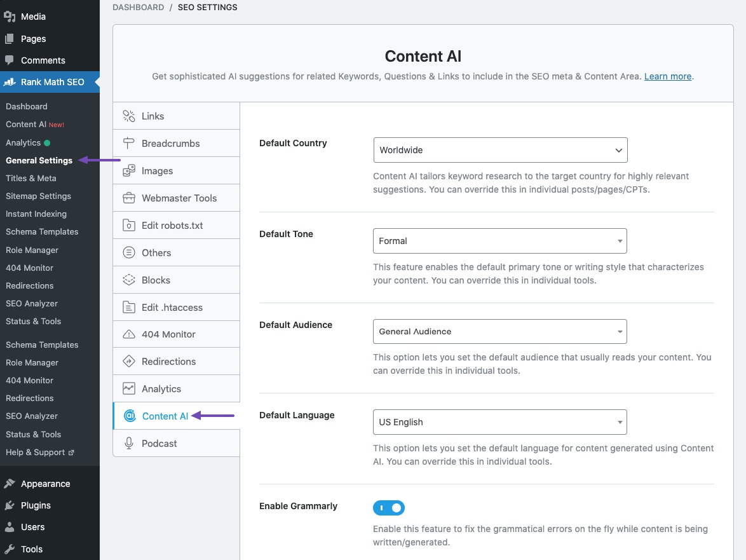Click the Breadcrumbs signpost icon

[129, 143]
